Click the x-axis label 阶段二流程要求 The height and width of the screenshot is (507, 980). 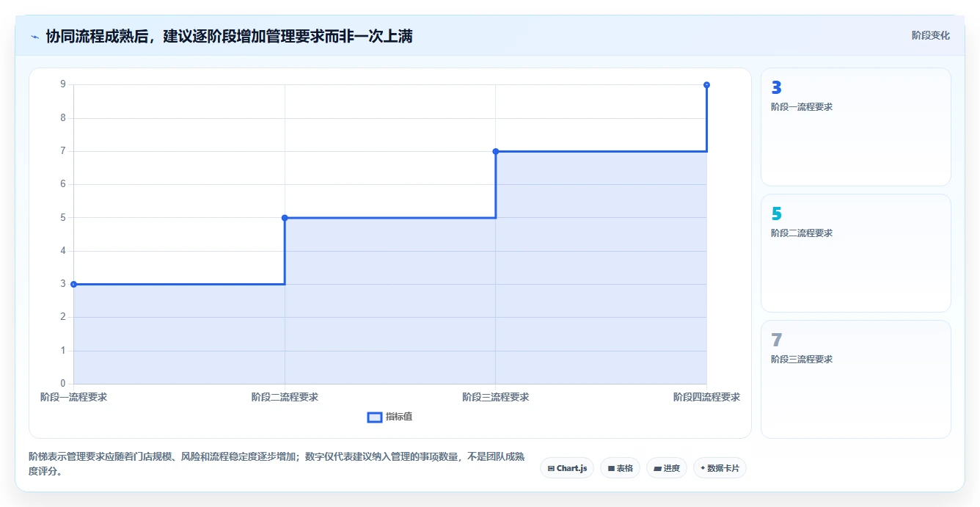(285, 397)
